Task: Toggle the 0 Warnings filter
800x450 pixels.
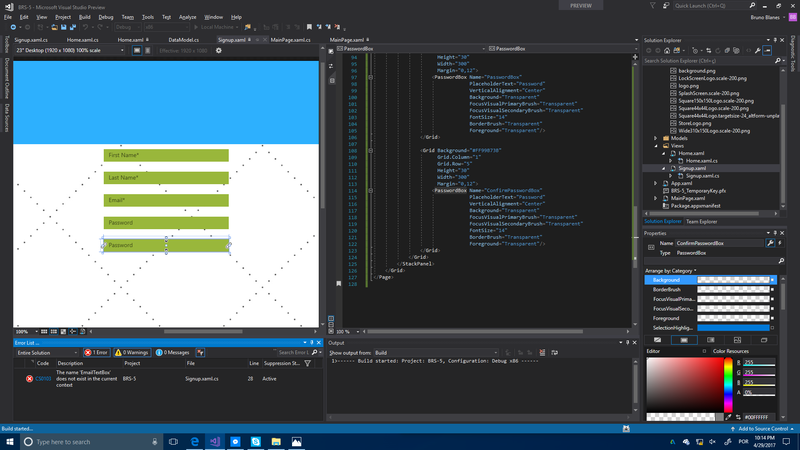Action: (133, 353)
